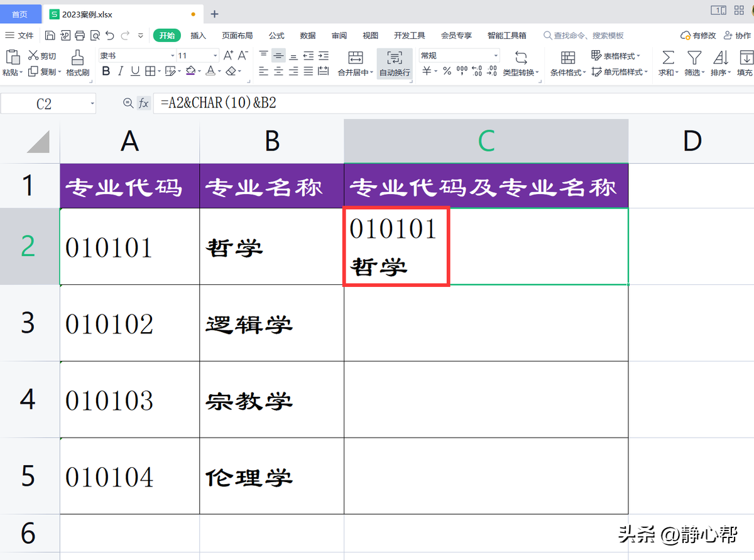Click the AutoSum (求和) sigma icon
754x560 pixels.
[669, 58]
